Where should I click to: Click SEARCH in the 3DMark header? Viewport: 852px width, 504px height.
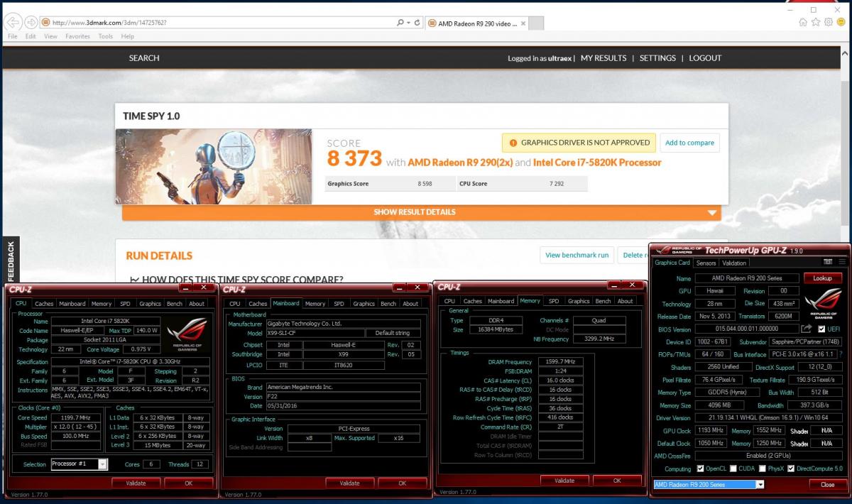pos(144,58)
